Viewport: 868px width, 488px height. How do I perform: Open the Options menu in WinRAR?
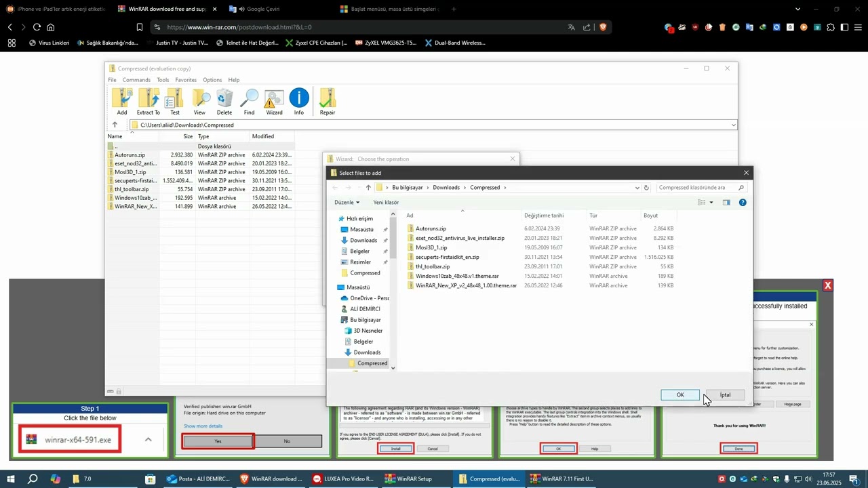click(212, 80)
